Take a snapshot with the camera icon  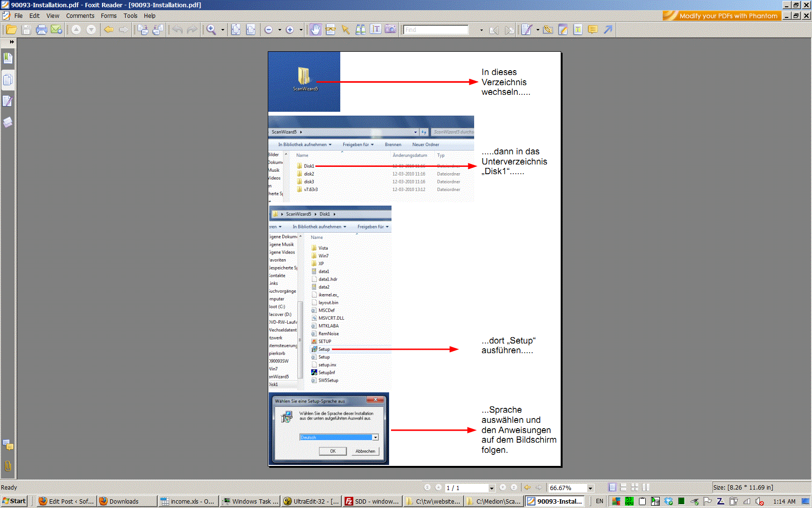[391, 30]
